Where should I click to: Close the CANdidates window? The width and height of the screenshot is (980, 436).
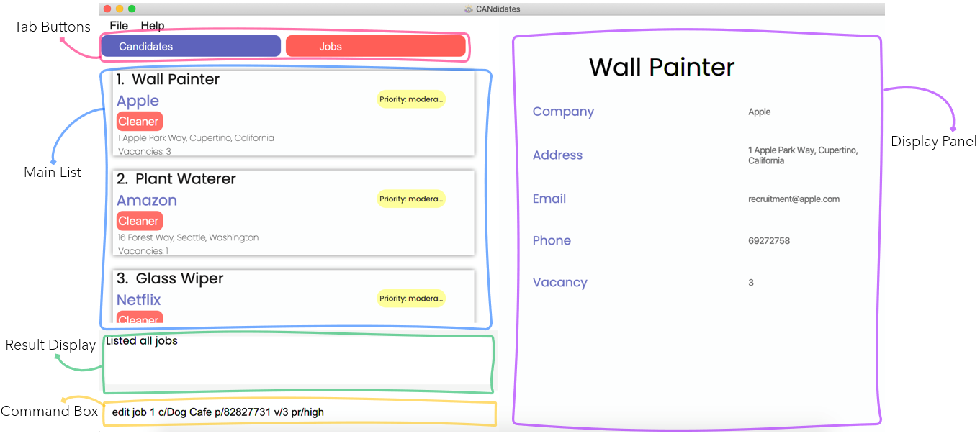point(107,9)
